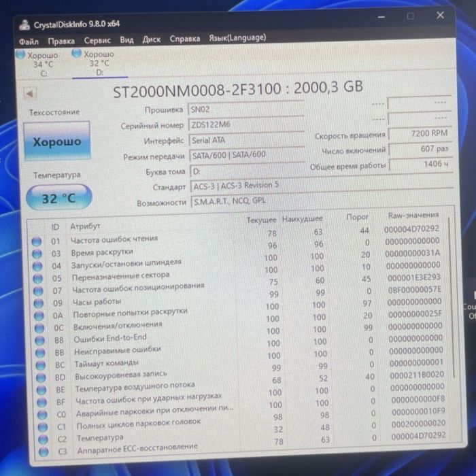Click the Хорошо health status button
Viewport: 476px width, 476px height.
(56, 141)
